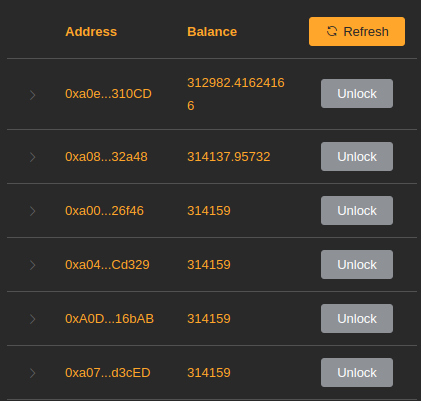Expand the 0xa00...26f46 account row
The image size is (421, 401).
[x=33, y=211]
